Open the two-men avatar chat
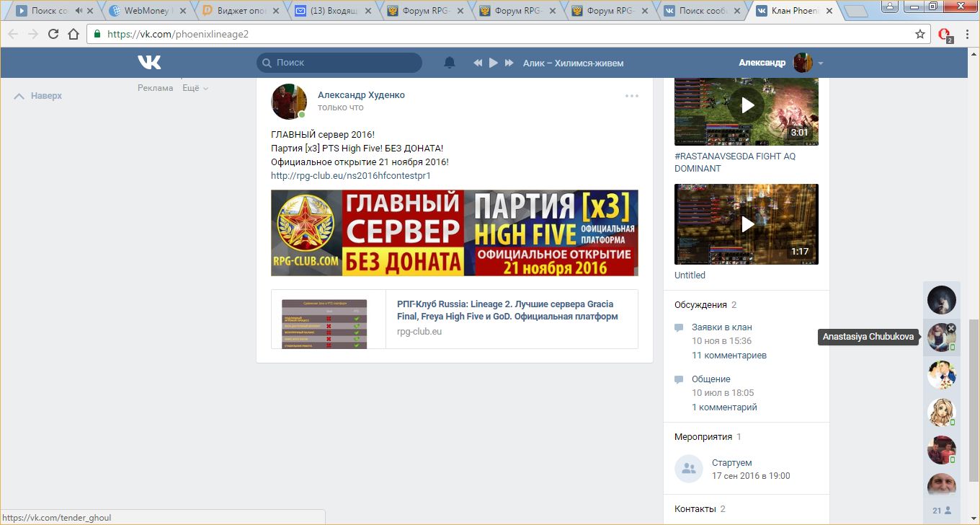Viewport: 980px width, 525px height. 941,450
